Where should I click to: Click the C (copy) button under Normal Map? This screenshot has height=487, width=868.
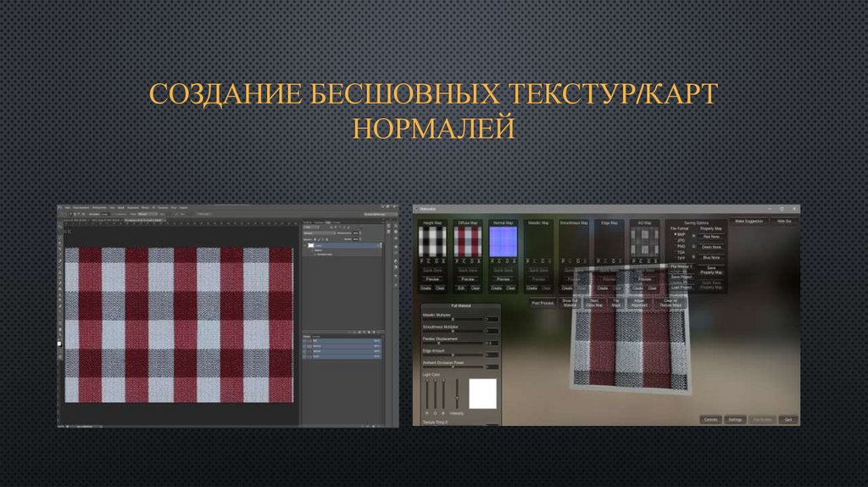pyautogui.click(x=499, y=261)
